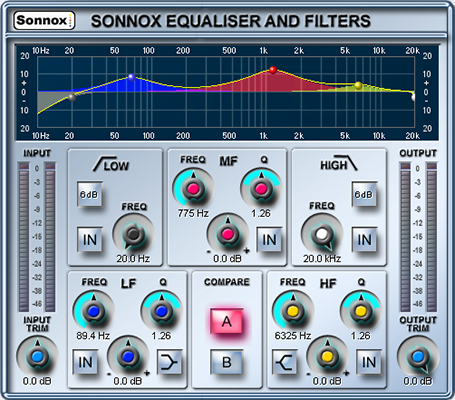The height and width of the screenshot is (400, 455).
Task: Adjust the High filter FREQ knob
Action: pyautogui.click(x=322, y=234)
